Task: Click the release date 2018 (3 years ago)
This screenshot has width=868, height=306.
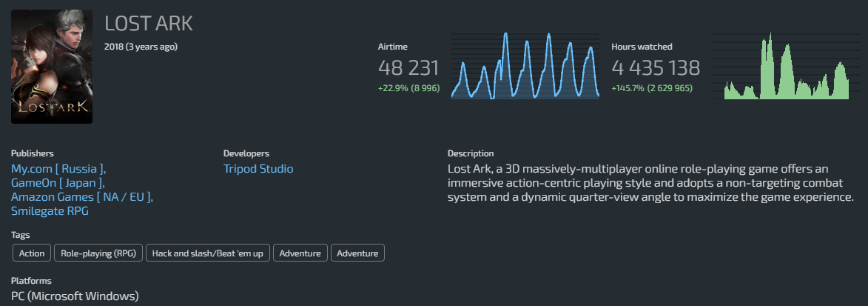Action: (x=141, y=47)
